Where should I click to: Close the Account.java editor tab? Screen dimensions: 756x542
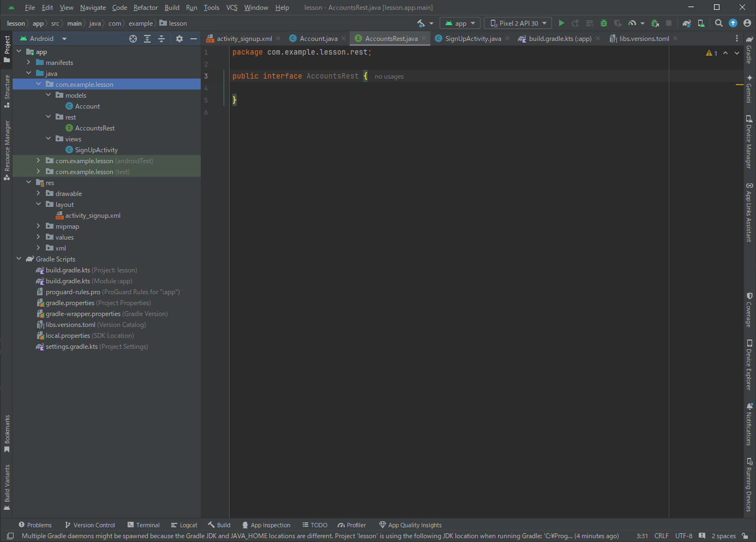coord(344,38)
